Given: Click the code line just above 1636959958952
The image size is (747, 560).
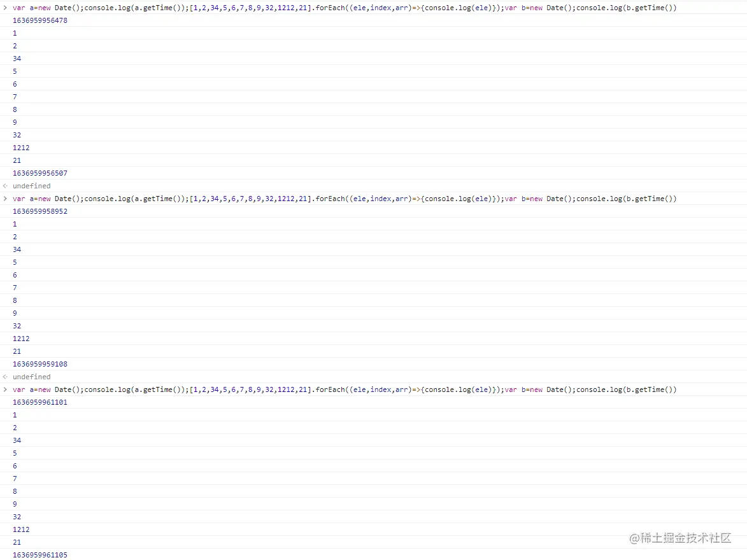Looking at the screenshot, I should (345, 199).
